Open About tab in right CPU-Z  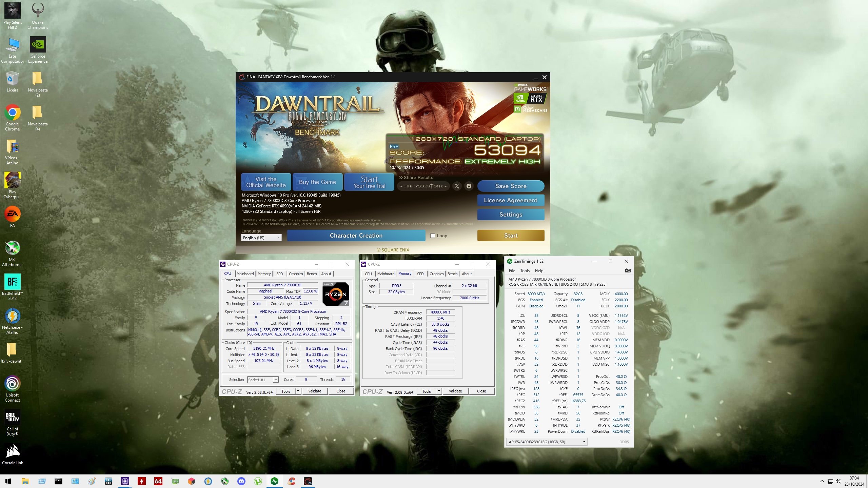pos(467,274)
